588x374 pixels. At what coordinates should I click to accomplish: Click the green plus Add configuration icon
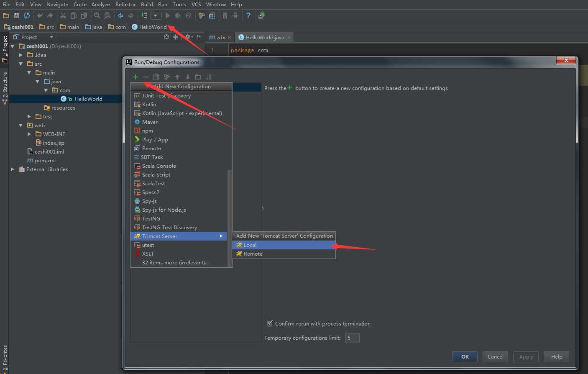[x=135, y=77]
